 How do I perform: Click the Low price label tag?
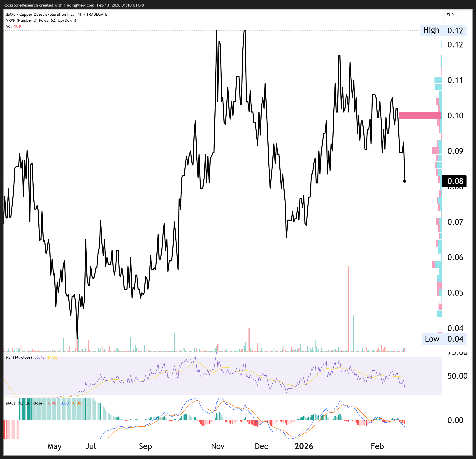pyautogui.click(x=432, y=339)
